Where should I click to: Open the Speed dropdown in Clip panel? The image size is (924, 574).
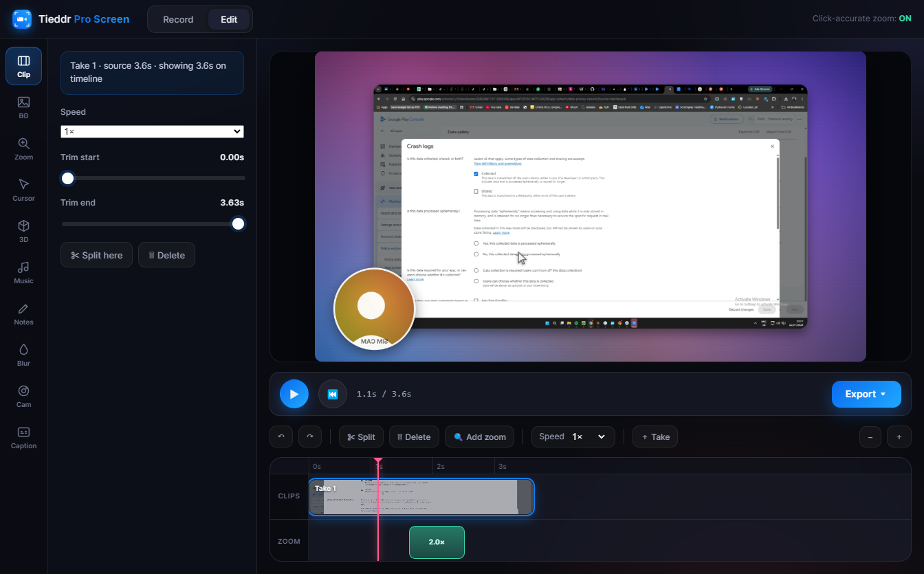coord(152,131)
